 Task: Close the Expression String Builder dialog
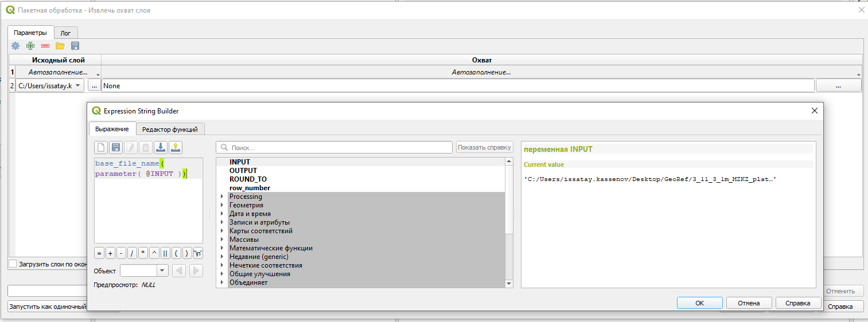[x=814, y=111]
